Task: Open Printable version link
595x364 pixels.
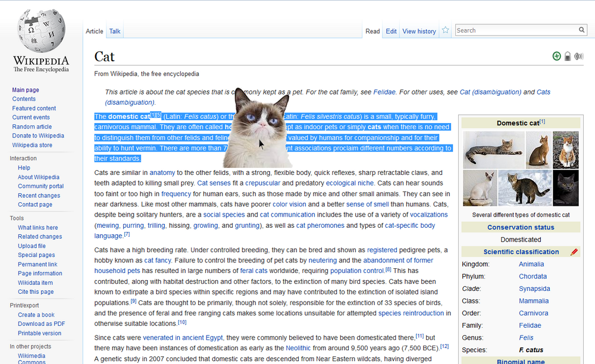Action: [39, 333]
